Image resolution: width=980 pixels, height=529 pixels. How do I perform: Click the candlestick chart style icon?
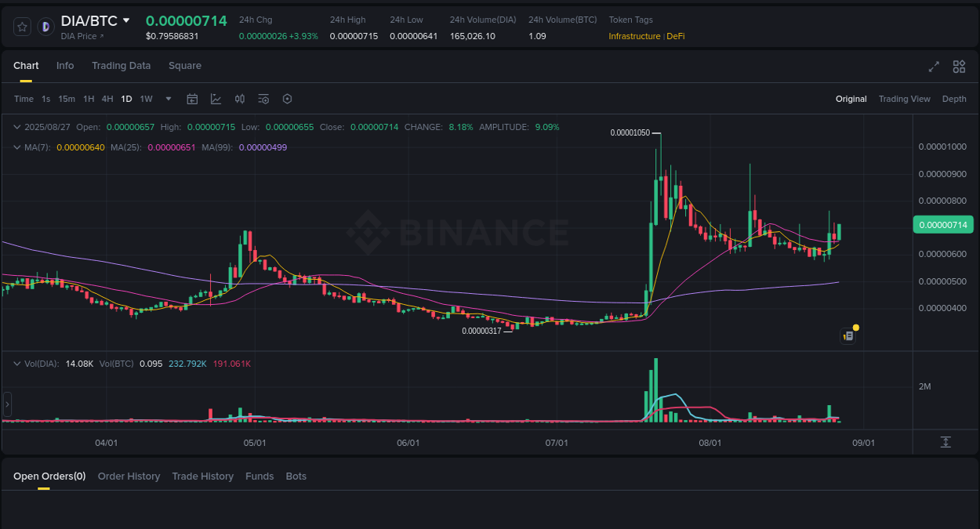point(239,99)
